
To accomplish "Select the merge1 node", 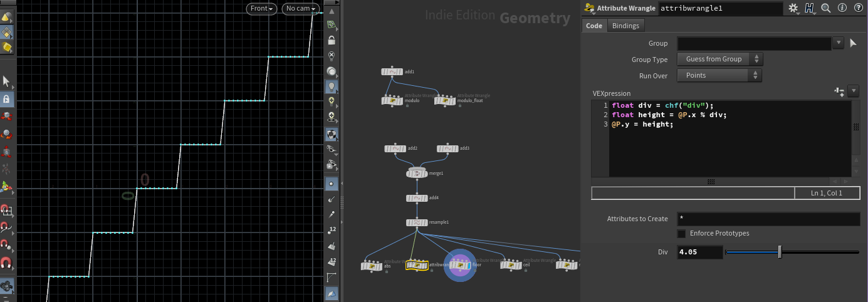I will (x=417, y=173).
